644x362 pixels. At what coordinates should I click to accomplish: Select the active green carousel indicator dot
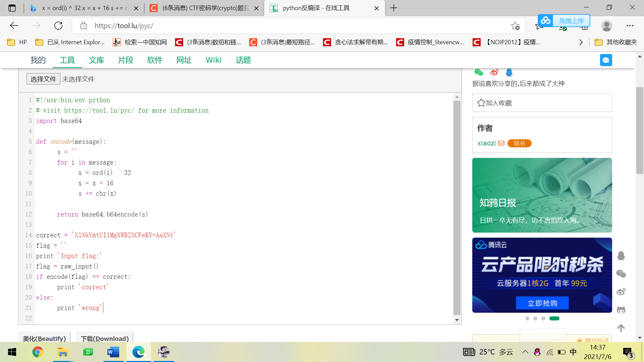click(x=554, y=318)
